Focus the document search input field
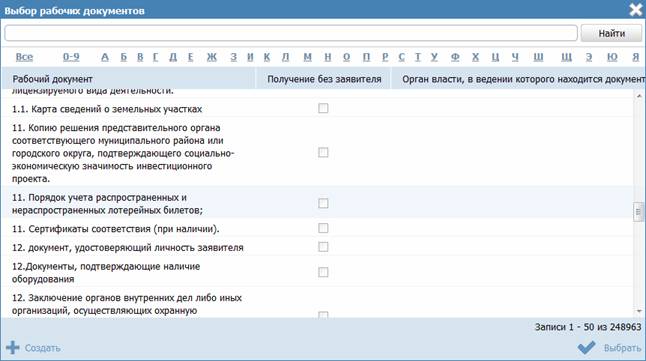This screenshot has height=361, width=646. [291, 33]
